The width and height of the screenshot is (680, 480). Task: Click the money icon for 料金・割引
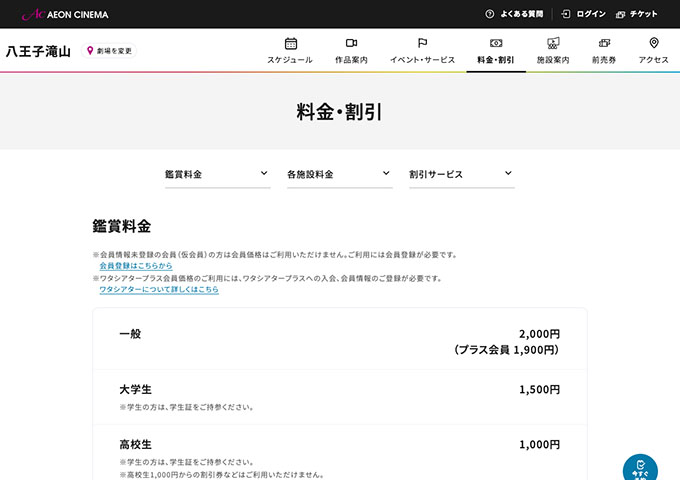[x=496, y=43]
